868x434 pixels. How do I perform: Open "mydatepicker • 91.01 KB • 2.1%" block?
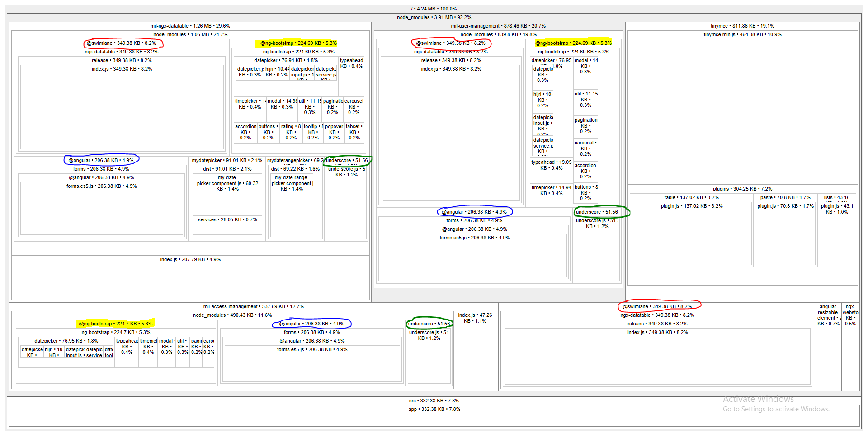click(226, 160)
